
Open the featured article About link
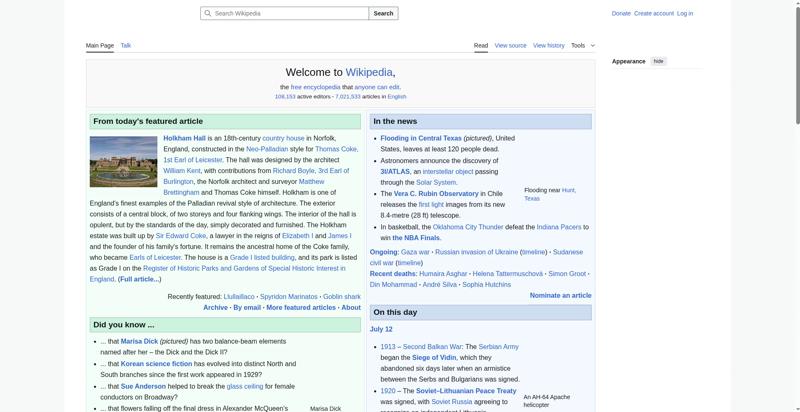coord(351,307)
